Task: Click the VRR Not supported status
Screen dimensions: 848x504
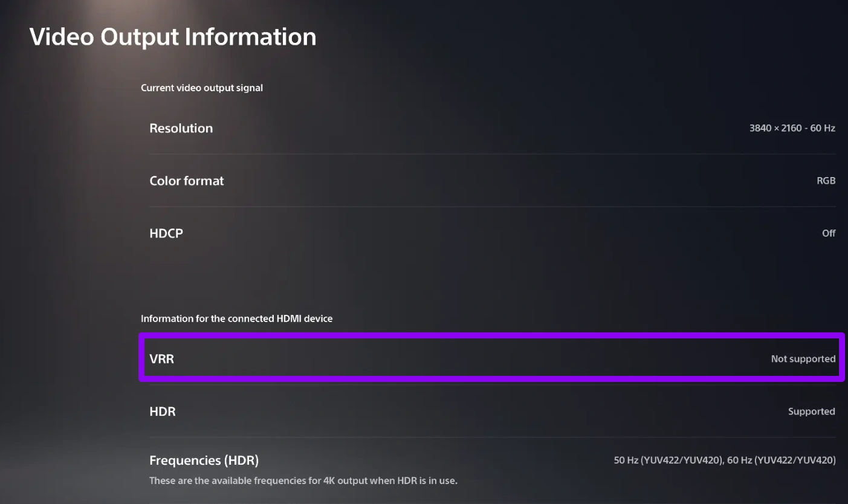Action: 803,359
